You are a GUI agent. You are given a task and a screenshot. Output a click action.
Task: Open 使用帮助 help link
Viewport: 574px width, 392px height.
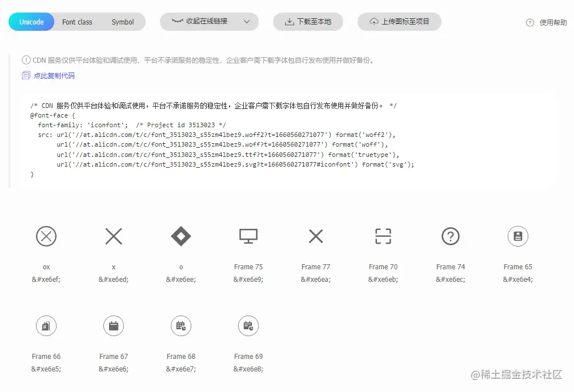pos(553,23)
